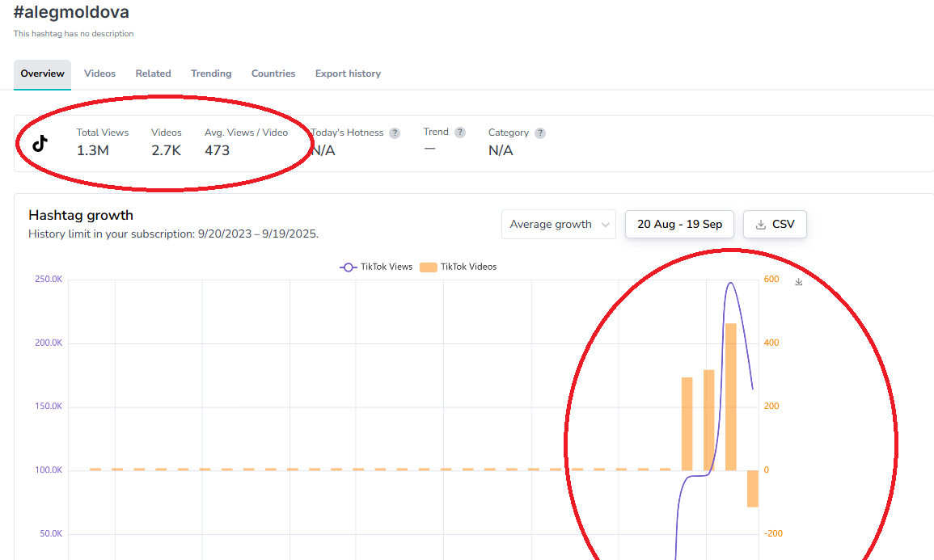Click the peak of the purple views line

click(x=730, y=283)
